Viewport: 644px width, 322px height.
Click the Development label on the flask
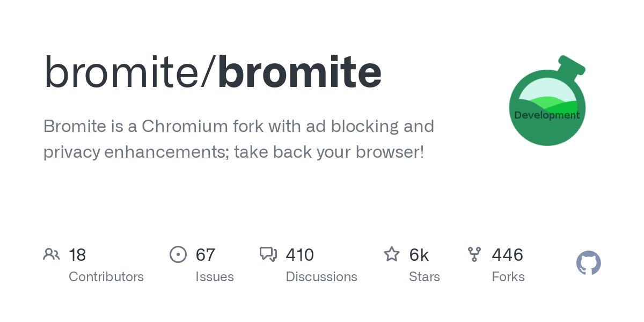coord(547,115)
